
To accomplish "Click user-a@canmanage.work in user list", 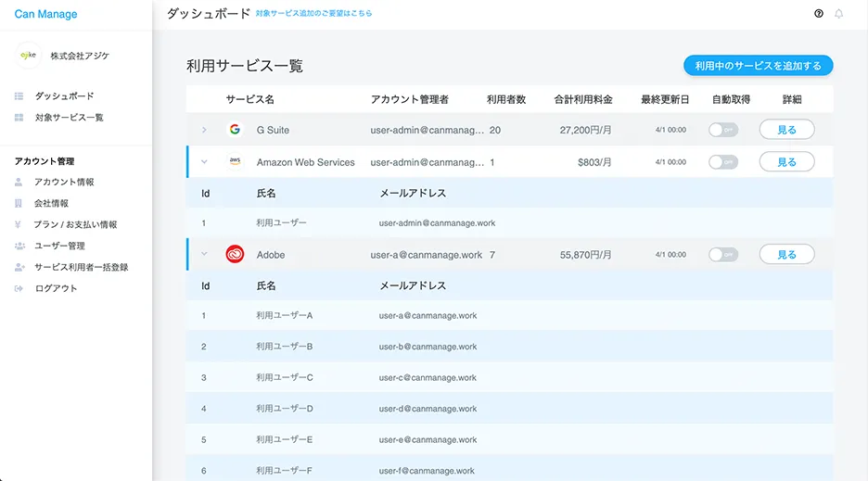I will [x=428, y=315].
